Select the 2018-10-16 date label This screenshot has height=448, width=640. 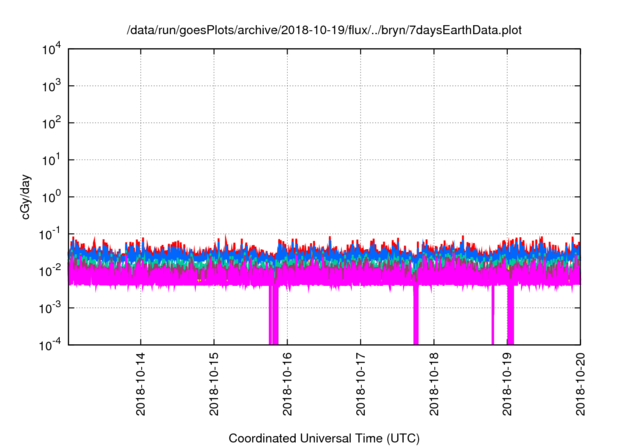tap(287, 384)
